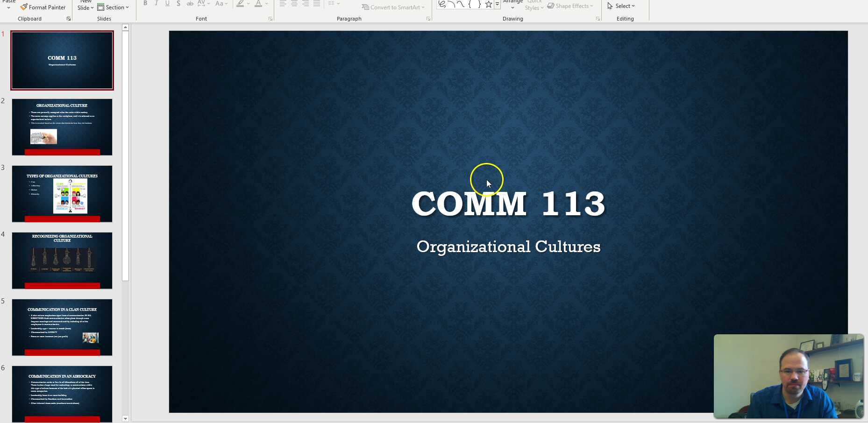Apply text highlight color
Screen dimensions: 868x423
click(x=240, y=4)
